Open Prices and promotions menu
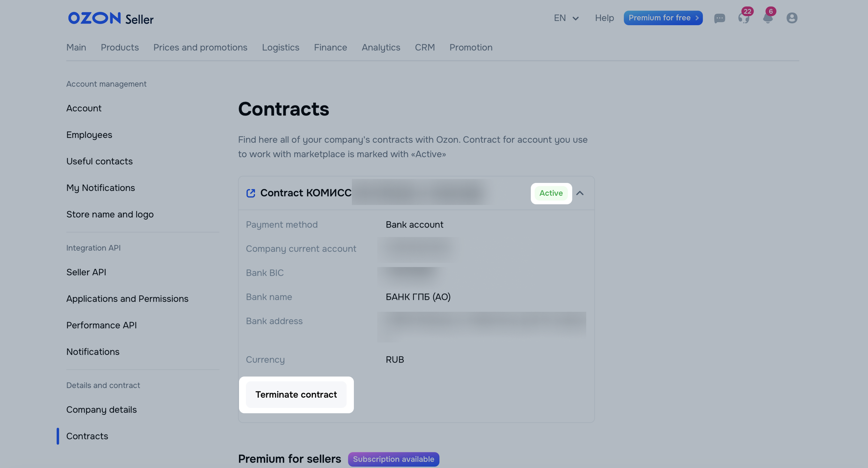 [x=200, y=47]
